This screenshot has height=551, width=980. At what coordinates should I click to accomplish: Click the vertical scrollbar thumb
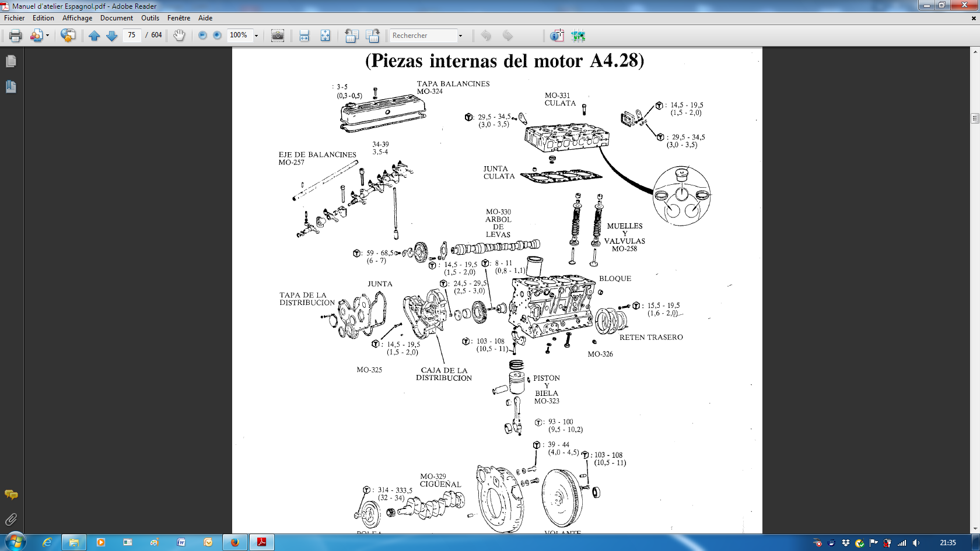tap(975, 118)
